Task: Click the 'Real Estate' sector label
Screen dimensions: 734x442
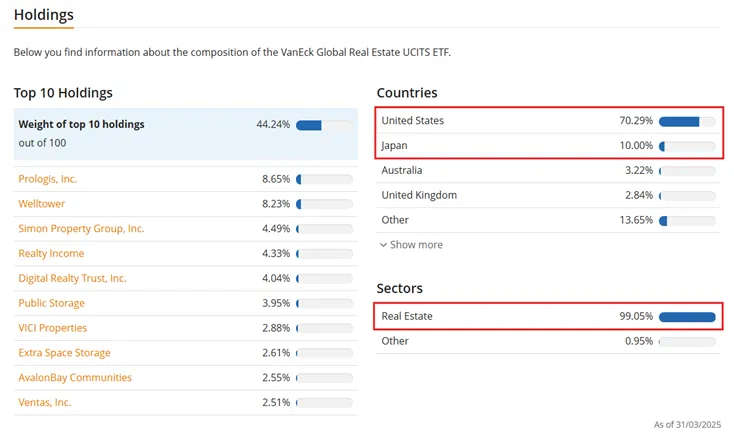Action: [407, 316]
